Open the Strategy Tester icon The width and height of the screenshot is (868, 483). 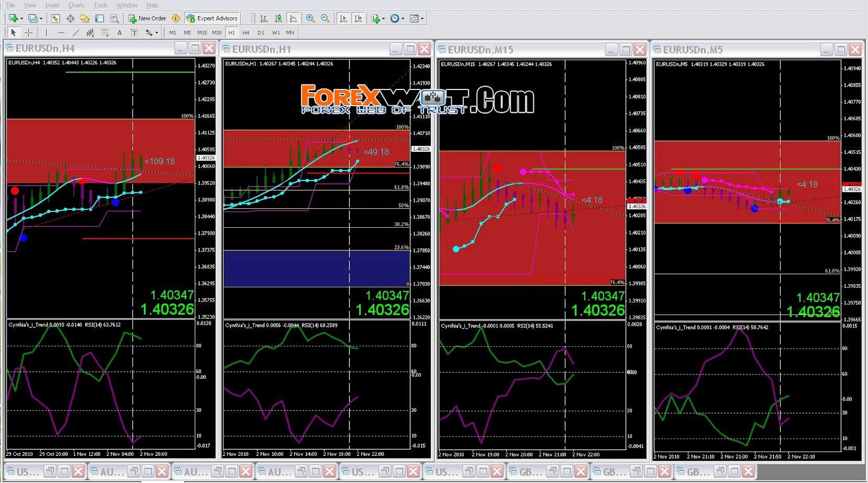[x=114, y=18]
